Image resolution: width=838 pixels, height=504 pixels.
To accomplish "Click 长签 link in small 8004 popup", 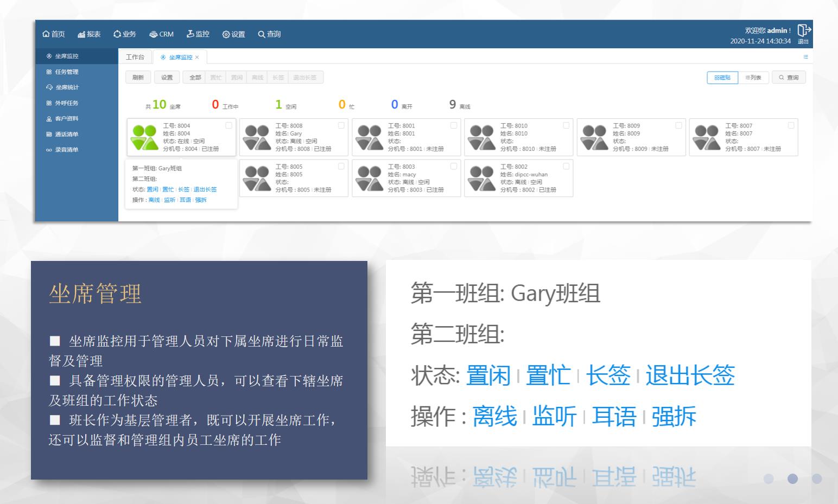I will tap(184, 189).
